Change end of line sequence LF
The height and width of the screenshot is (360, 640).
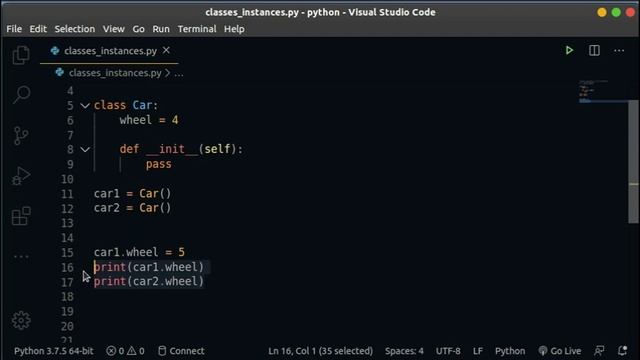[478, 351]
